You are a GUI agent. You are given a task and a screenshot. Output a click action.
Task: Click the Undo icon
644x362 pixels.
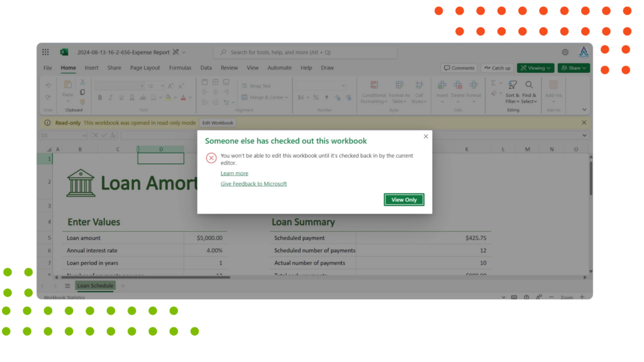tap(48, 85)
